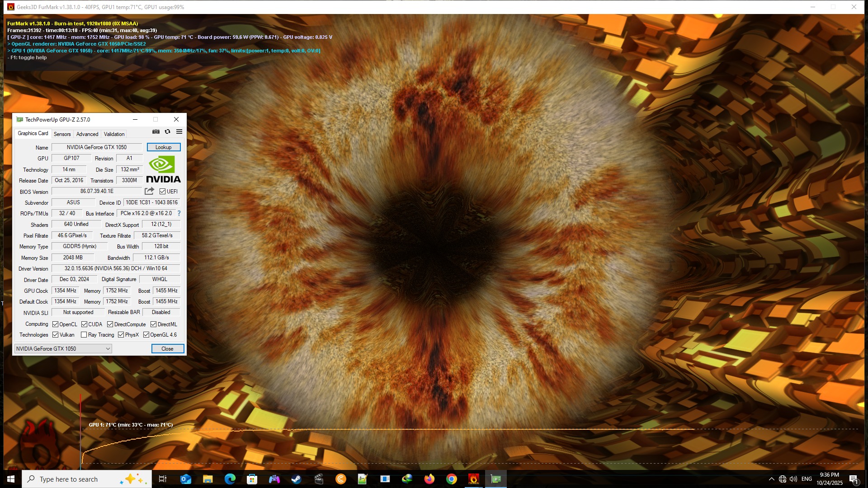Viewport: 868px width, 488px height.
Task: Toggle the CUDA checkbox
Action: (x=85, y=324)
